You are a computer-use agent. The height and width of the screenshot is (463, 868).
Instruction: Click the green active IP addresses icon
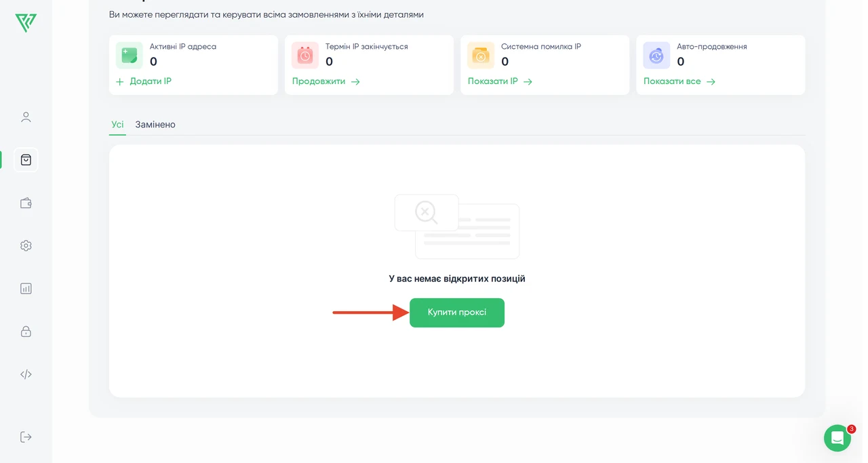[x=129, y=56]
